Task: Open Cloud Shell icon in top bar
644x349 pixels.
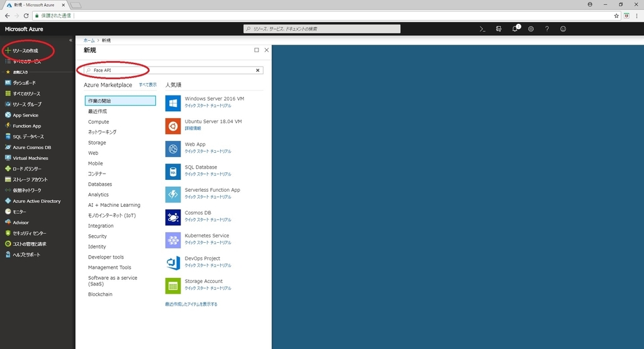Action: tap(482, 29)
